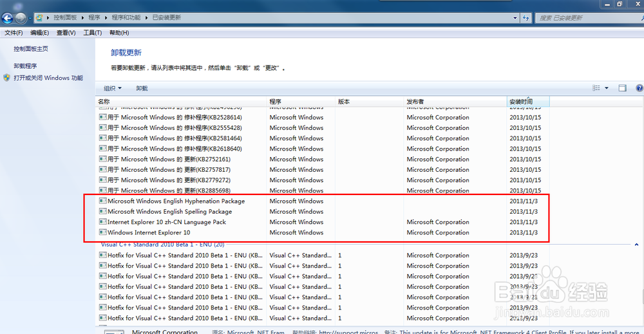
Task: Click the Control Panel icon in address bar
Action: pyautogui.click(x=39, y=17)
